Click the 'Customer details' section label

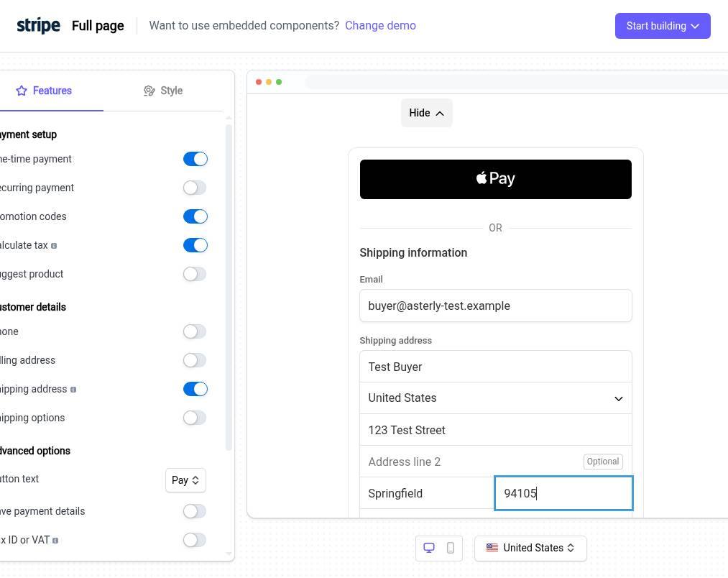pos(32,307)
